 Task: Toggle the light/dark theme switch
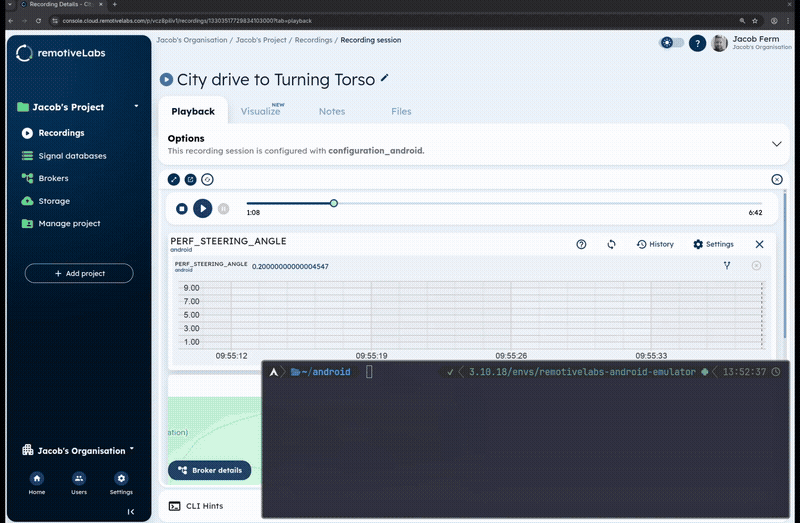click(671, 43)
